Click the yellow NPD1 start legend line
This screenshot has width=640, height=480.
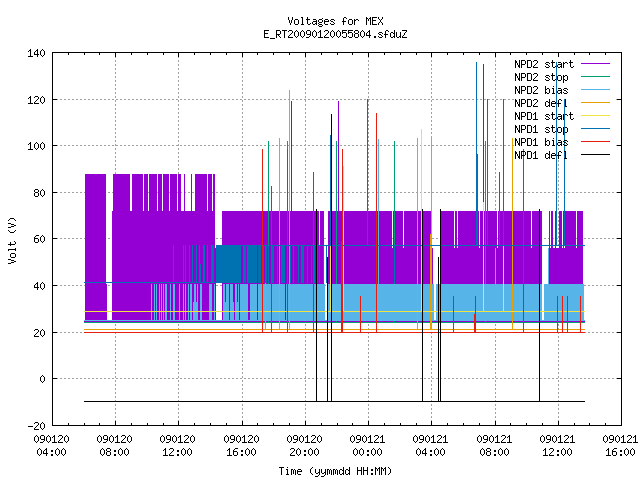596,116
